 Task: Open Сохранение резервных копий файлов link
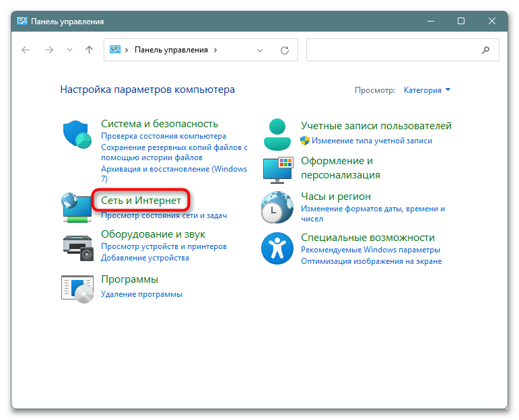(174, 152)
